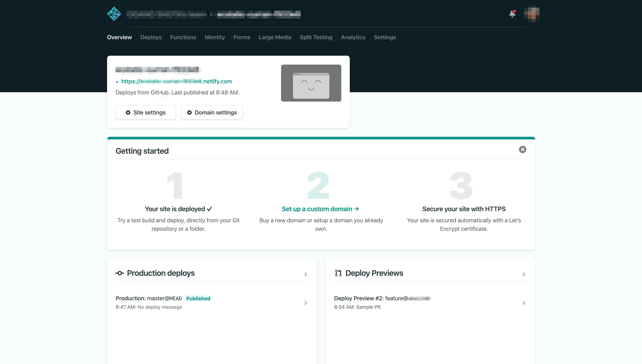
Task: Click the Published status badge
Action: [198, 298]
